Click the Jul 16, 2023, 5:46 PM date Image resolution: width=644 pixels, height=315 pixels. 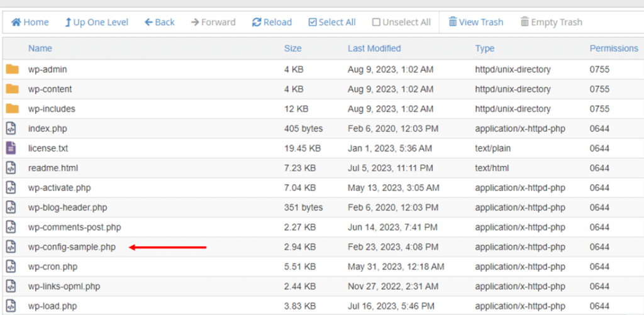pos(392,306)
